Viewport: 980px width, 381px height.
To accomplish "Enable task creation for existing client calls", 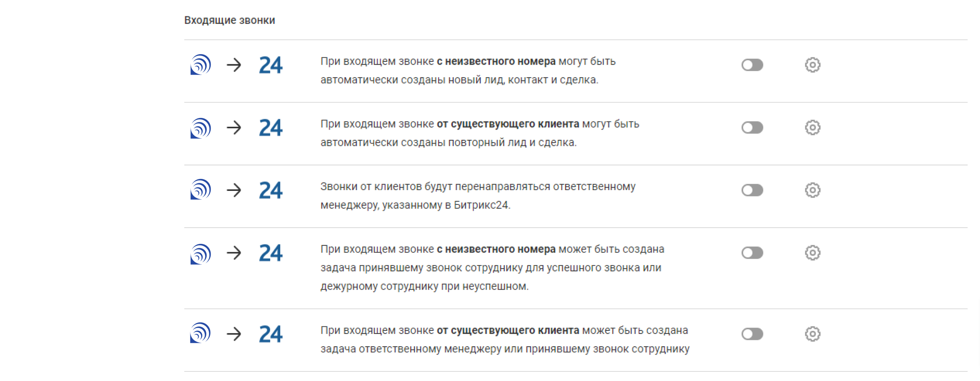I will pos(752,334).
